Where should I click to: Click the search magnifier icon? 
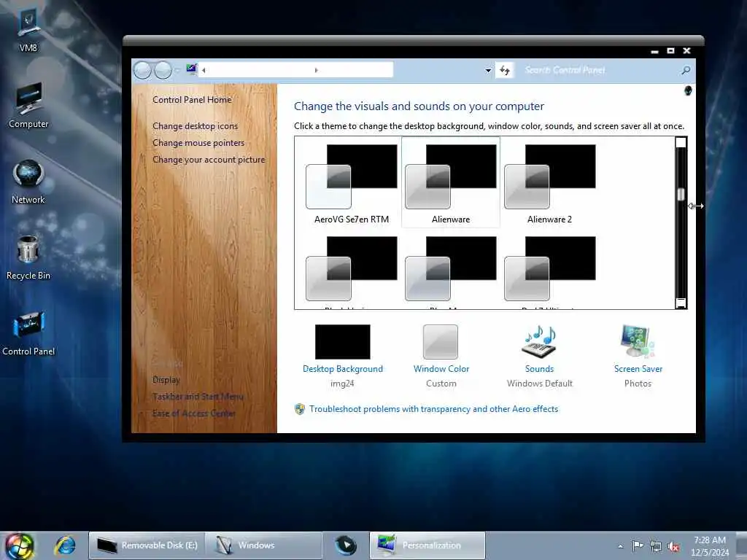click(686, 71)
